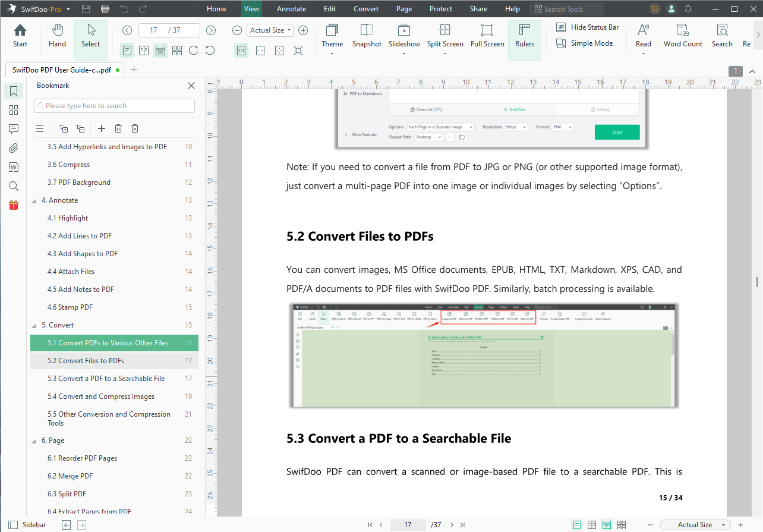The width and height of the screenshot is (763, 532).
Task: Open Theme dropdown
Action: coord(332,39)
